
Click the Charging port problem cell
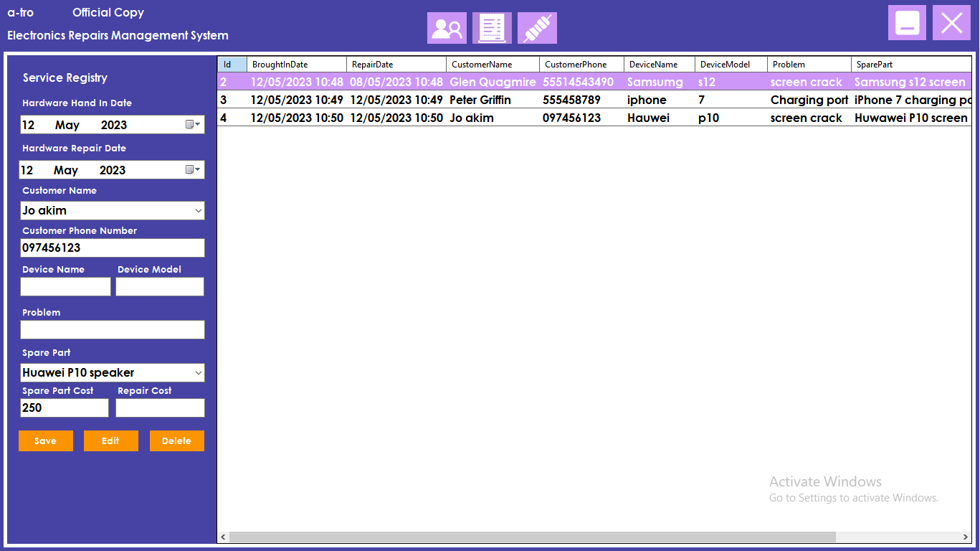click(809, 100)
